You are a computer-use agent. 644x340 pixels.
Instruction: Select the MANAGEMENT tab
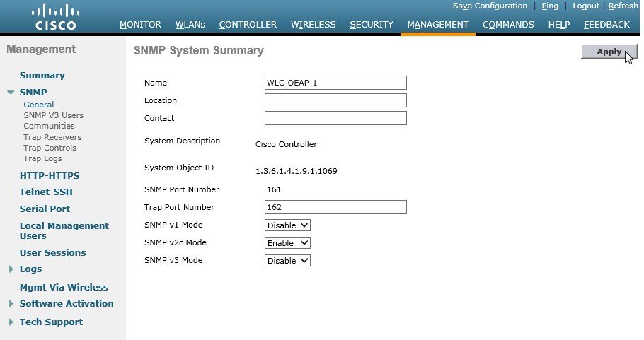tap(438, 25)
